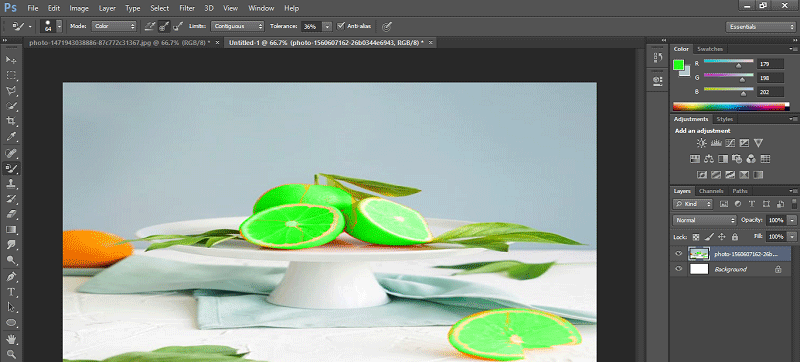Open the Essentials workspace dropdown

coord(760,27)
